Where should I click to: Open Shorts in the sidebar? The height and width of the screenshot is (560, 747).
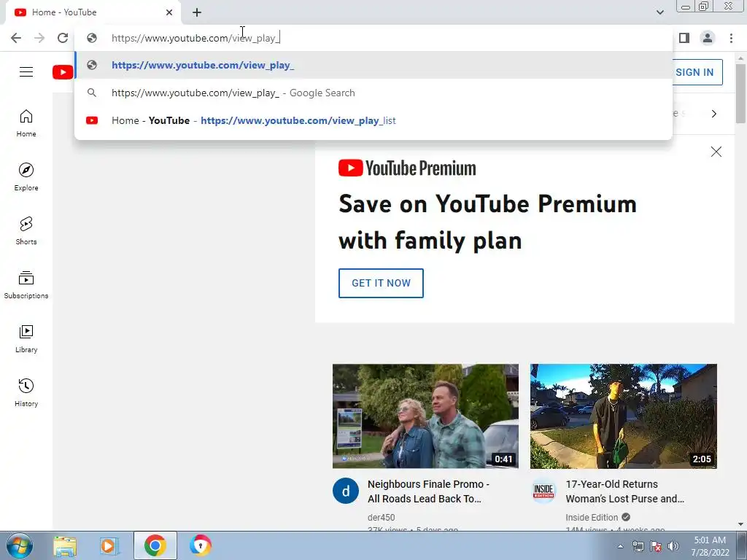[26, 231]
